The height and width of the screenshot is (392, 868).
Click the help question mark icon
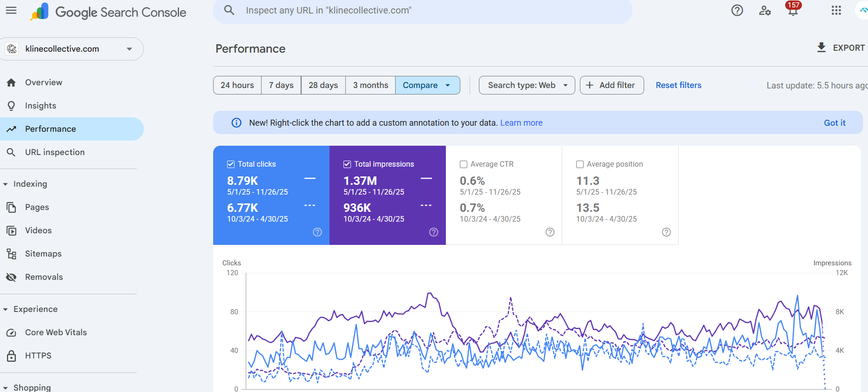coord(737,10)
